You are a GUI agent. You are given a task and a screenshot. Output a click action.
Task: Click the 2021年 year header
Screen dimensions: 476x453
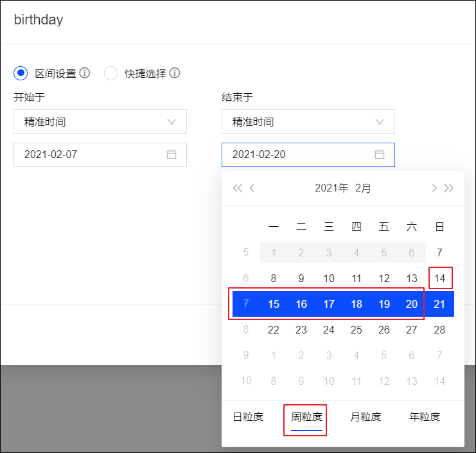coord(331,188)
